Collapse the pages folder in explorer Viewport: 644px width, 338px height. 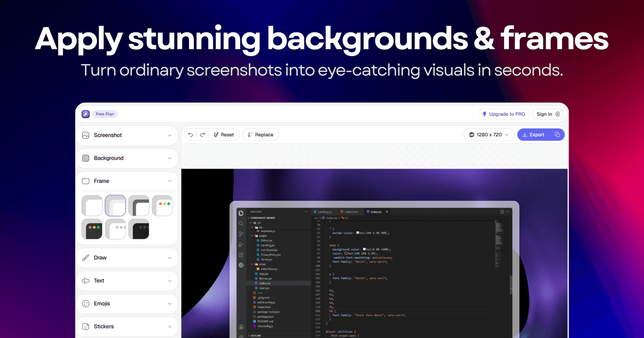click(x=252, y=236)
